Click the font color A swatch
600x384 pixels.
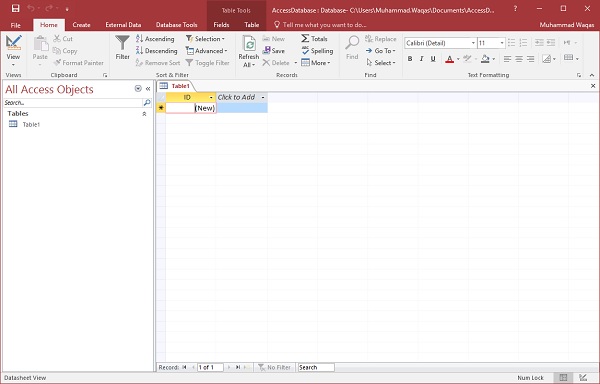coord(450,59)
